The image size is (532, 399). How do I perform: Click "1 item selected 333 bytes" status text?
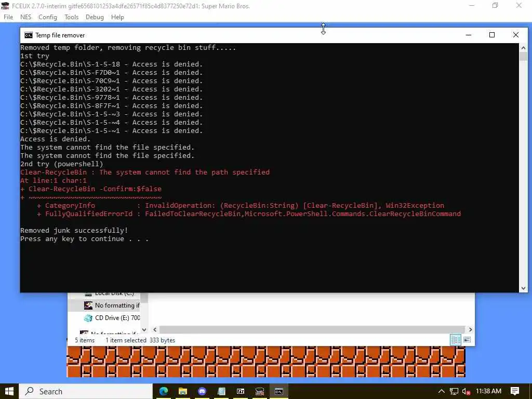pyautogui.click(x=140, y=340)
